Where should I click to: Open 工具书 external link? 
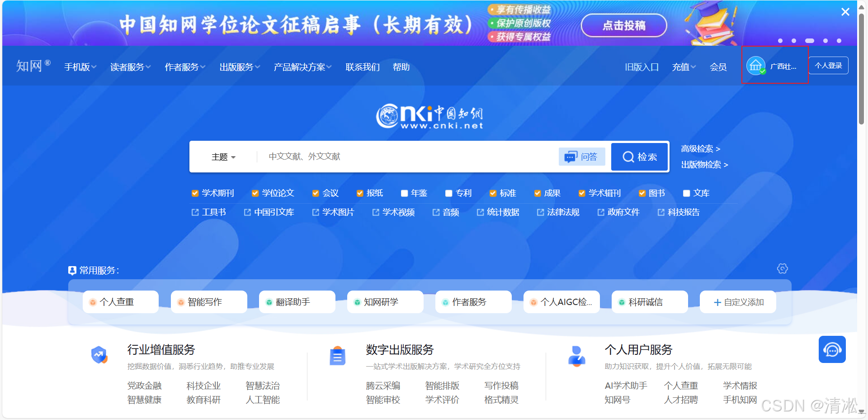[208, 212]
